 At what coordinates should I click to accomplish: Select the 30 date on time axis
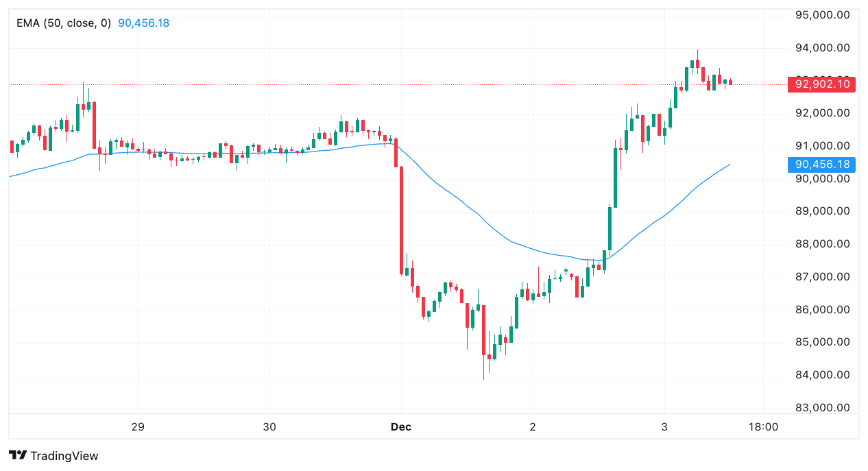click(x=269, y=427)
